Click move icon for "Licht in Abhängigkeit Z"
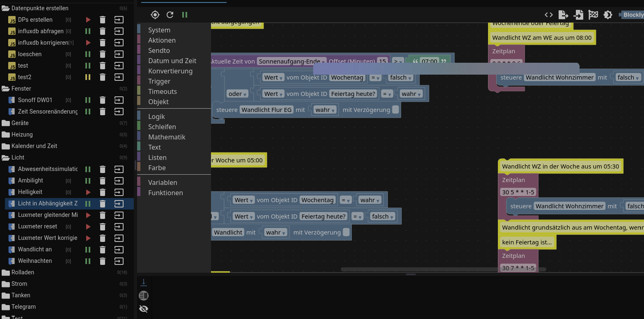Image resolution: width=644 pixels, height=319 pixels. point(119,204)
